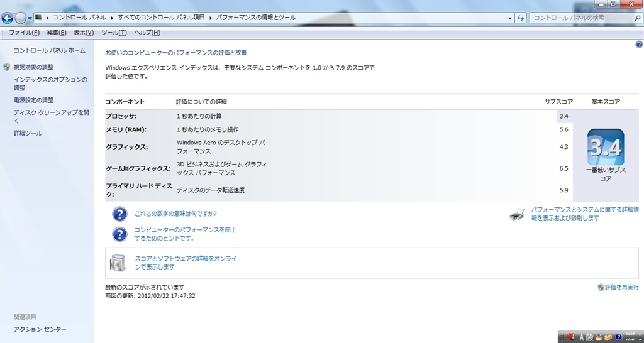Image resolution: width=644 pixels, height=343 pixels.
Task: Click the question icon beside これらの数字の意味
Action: [119, 214]
